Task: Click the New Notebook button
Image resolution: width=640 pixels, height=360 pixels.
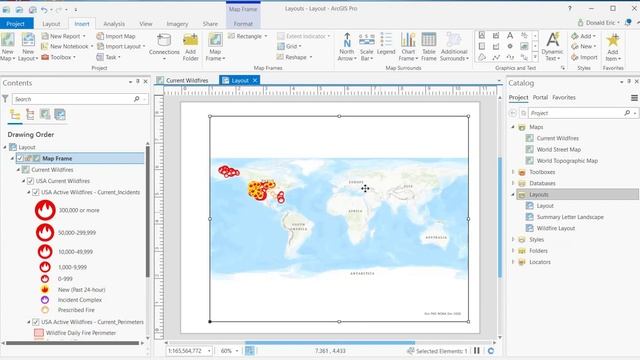Action: pos(66,47)
